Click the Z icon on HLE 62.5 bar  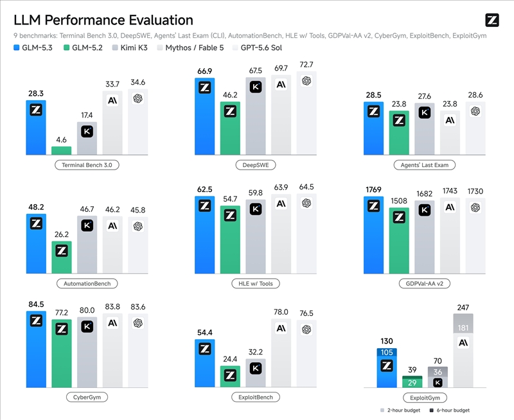coord(205,206)
